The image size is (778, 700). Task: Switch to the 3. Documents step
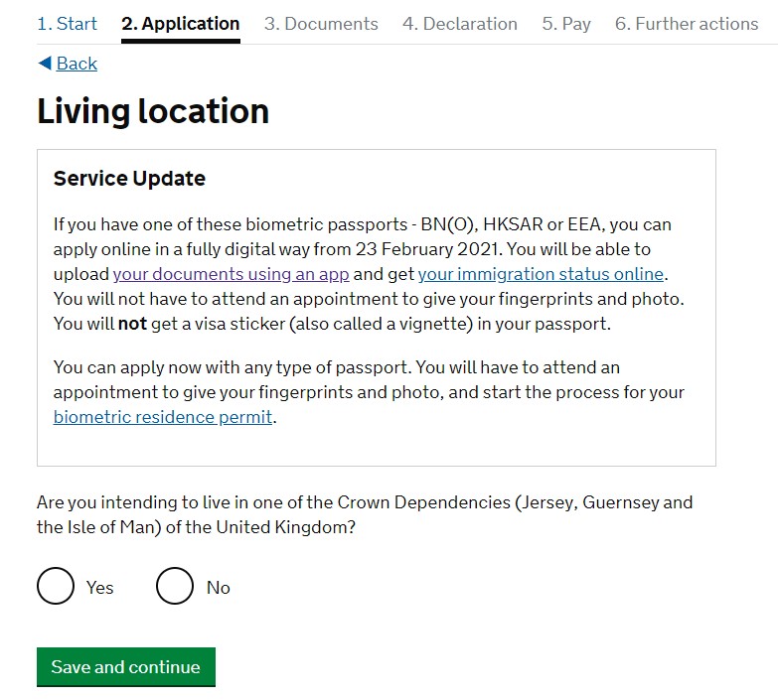click(x=321, y=24)
